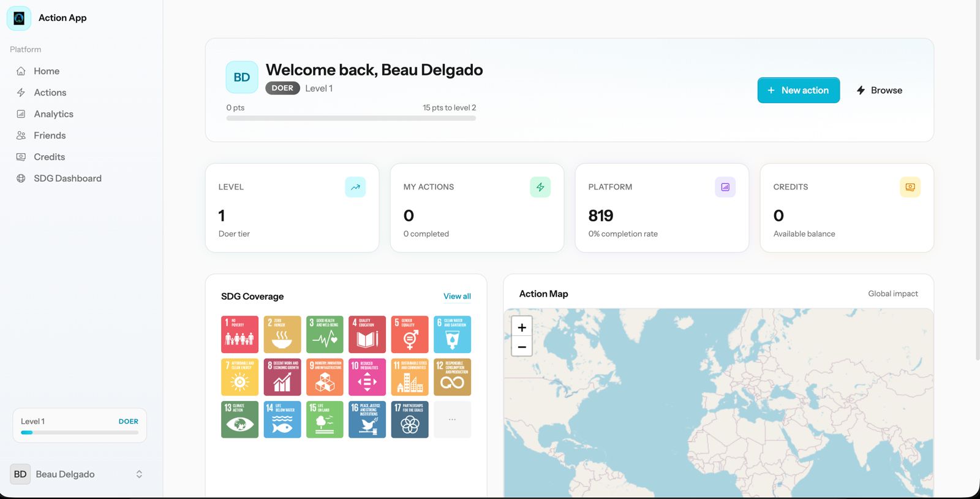Click the Browse button
The height and width of the screenshot is (499, 980).
click(x=879, y=90)
